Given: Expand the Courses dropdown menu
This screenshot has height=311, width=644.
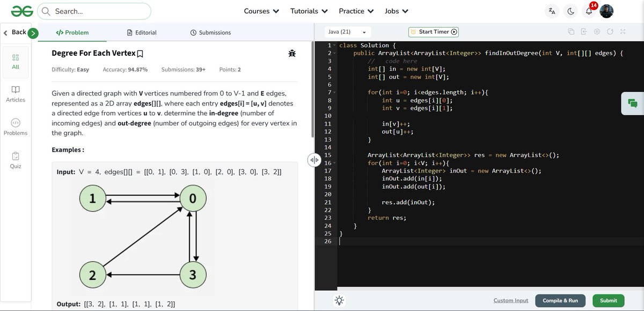Looking at the screenshot, I should click(261, 11).
